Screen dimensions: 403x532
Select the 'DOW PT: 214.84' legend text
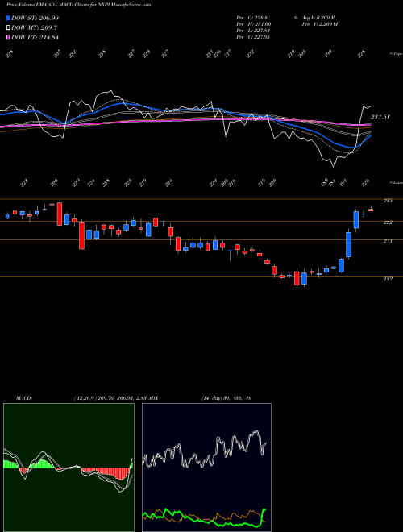click(35, 37)
